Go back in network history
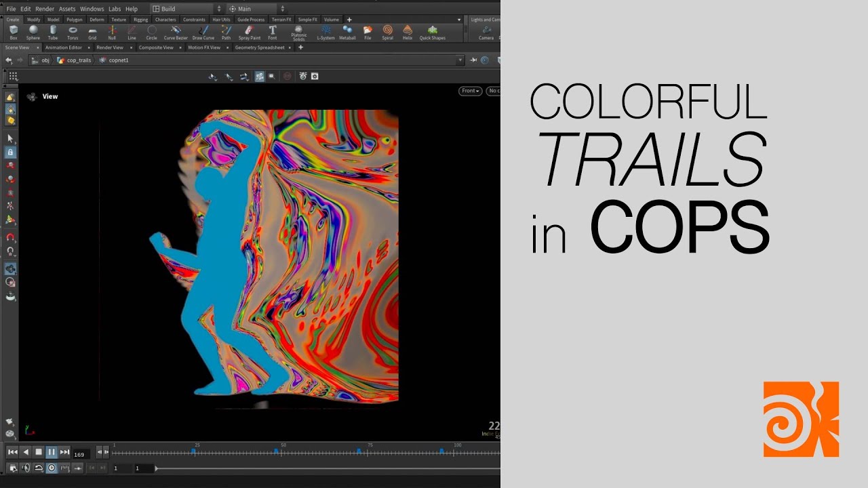The height and width of the screenshot is (488, 868). point(9,60)
